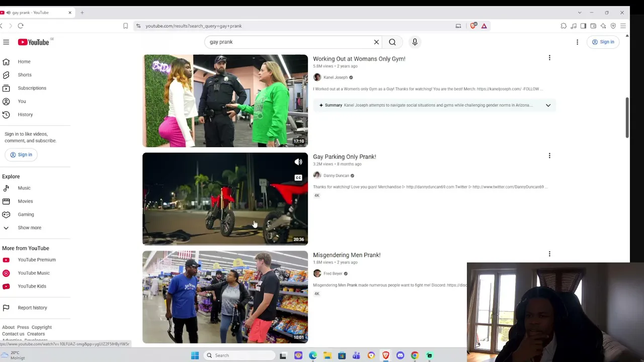Open Danny Duncan channel avatar

(x=317, y=175)
